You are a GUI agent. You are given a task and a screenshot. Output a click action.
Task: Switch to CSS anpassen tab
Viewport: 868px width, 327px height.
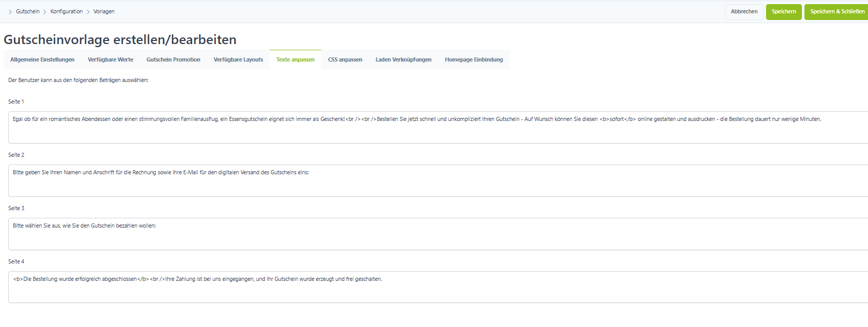pos(345,59)
